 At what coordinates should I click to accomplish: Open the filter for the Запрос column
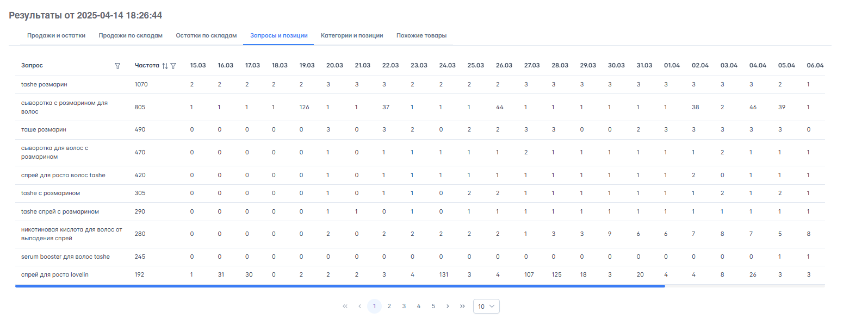coord(117,66)
